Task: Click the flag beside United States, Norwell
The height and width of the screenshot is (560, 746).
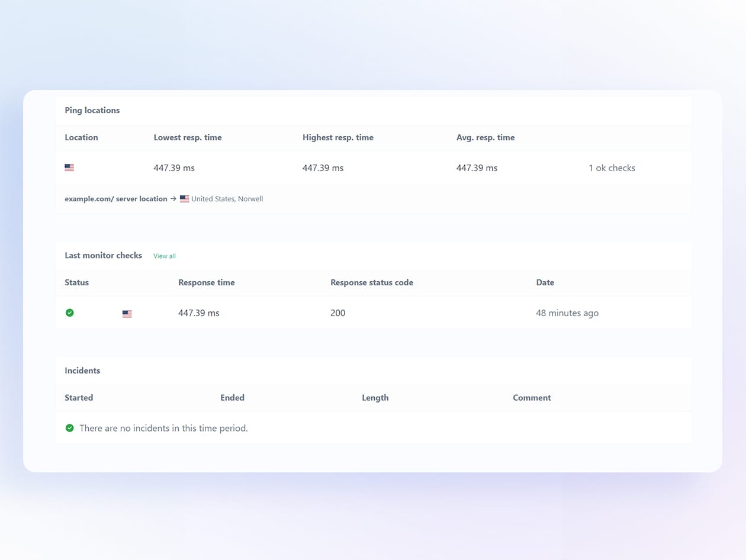Action: click(185, 199)
